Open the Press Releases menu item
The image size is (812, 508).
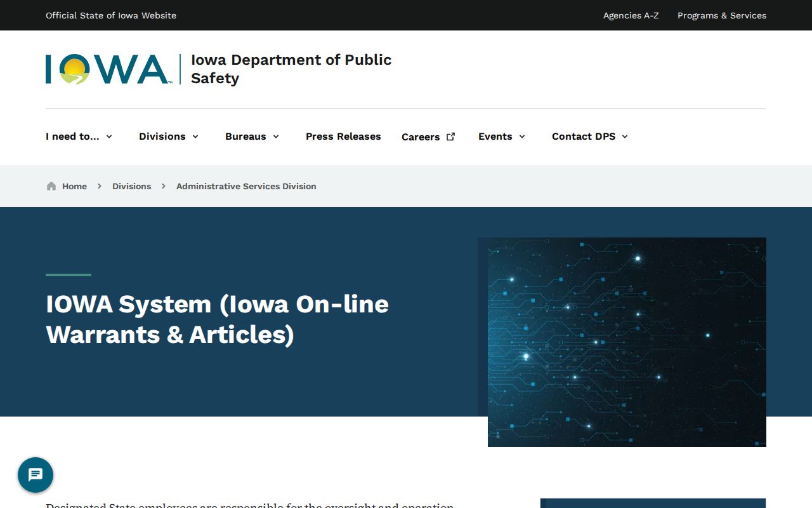point(343,137)
